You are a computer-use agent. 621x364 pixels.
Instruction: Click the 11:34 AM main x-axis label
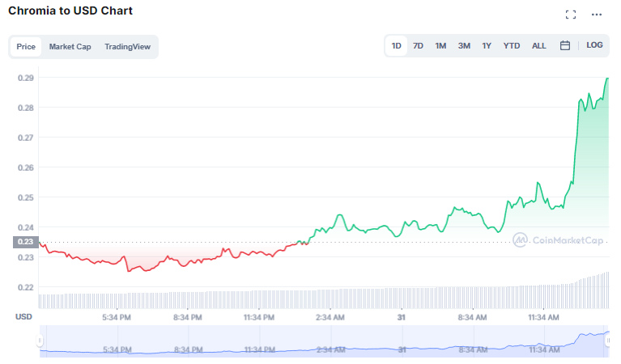tap(543, 317)
